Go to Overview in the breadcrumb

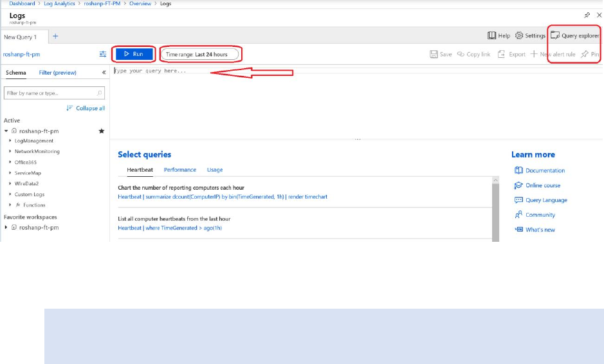(140, 3)
